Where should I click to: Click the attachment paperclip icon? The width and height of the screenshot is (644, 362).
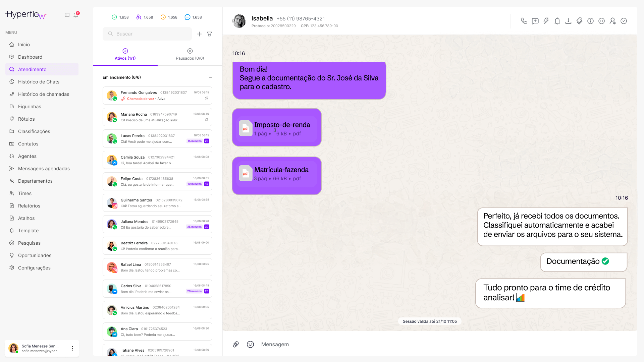pyautogui.click(x=236, y=344)
